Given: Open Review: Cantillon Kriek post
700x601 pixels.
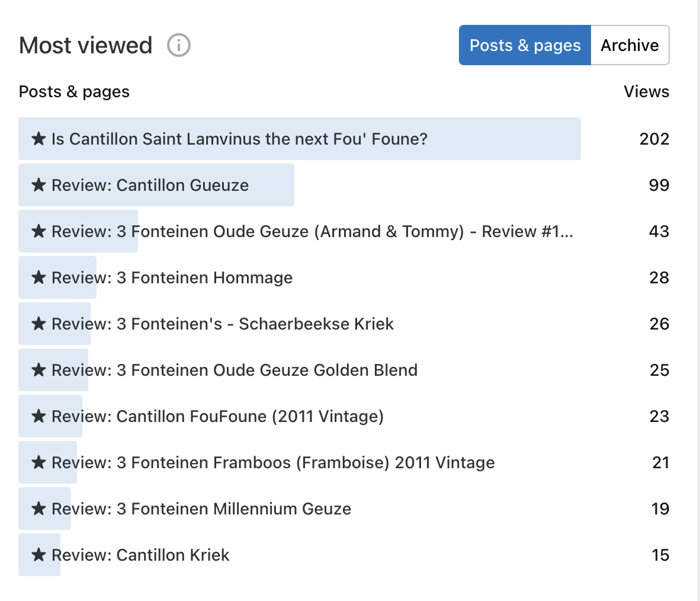Looking at the screenshot, I should (140, 555).
